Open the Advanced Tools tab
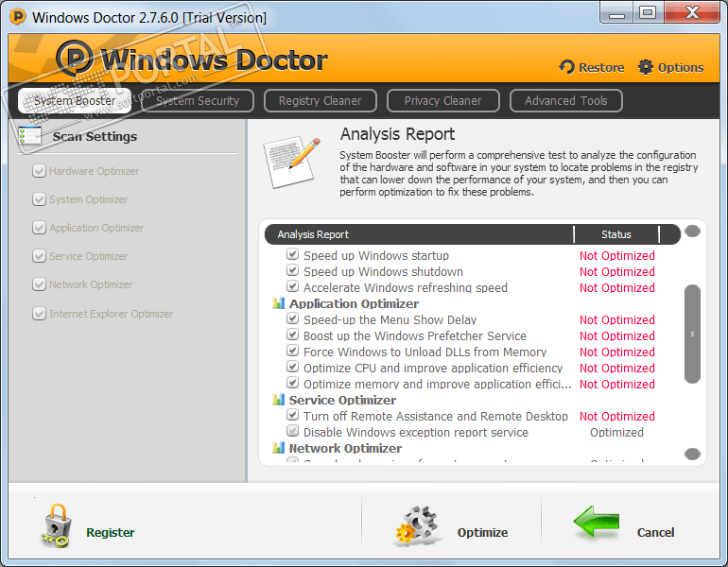 point(566,101)
